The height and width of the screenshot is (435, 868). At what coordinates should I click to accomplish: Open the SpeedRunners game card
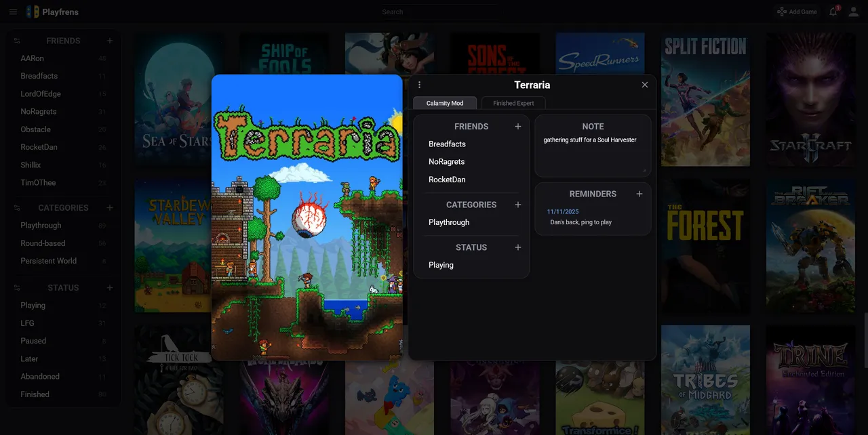[599, 54]
